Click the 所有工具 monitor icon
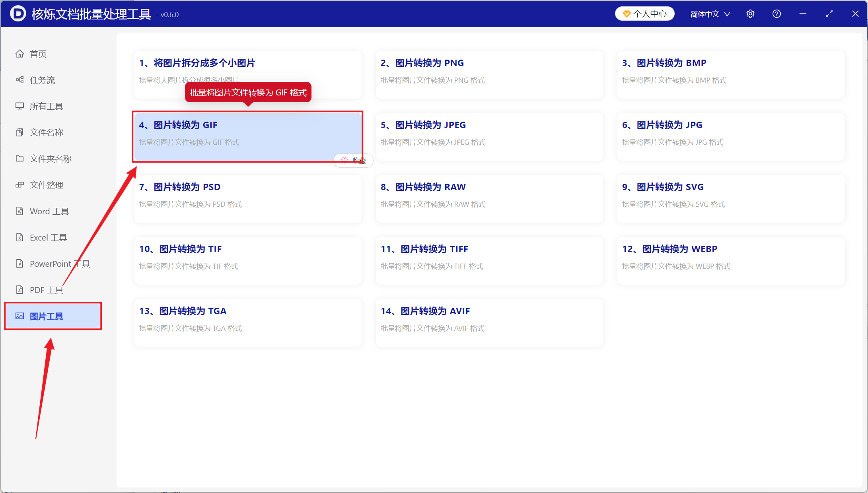The image size is (868, 493). [x=19, y=106]
